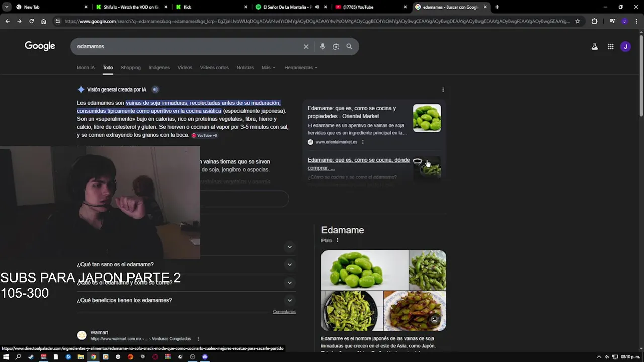Open Discord from the taskbar

point(205,357)
